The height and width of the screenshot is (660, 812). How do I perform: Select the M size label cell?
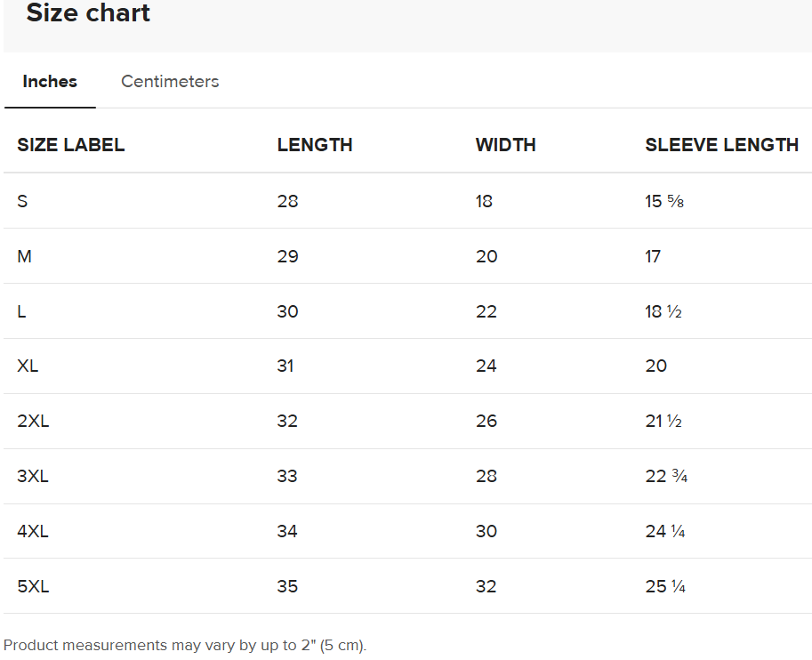click(x=24, y=256)
